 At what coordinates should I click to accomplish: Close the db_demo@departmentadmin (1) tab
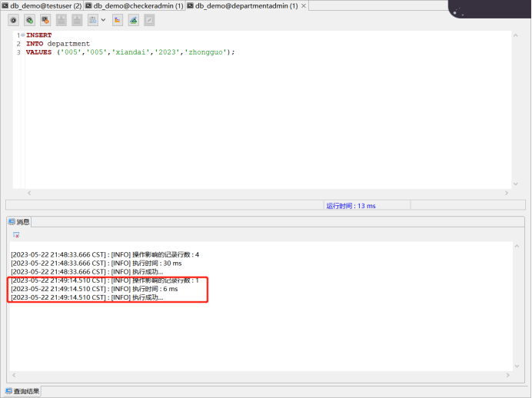pyautogui.click(x=304, y=6)
